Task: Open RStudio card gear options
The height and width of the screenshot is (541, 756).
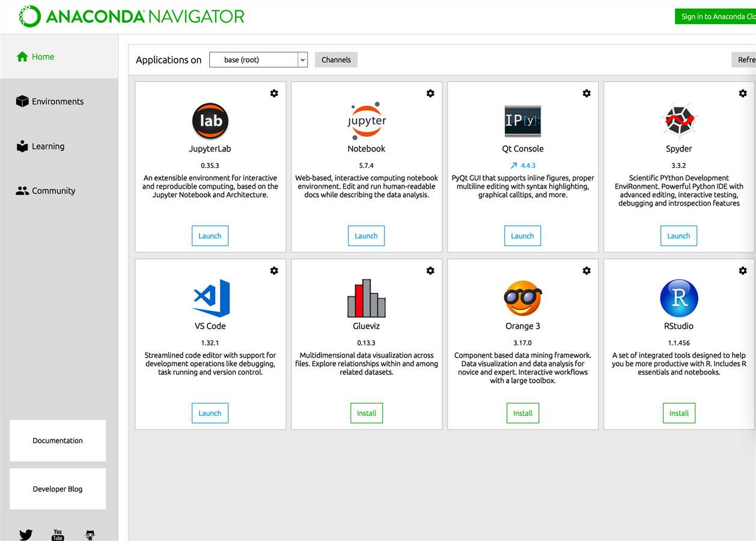Action: pos(743,270)
